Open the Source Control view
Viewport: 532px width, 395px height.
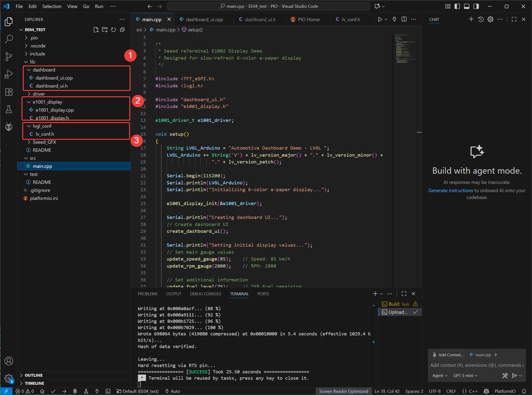pos(9,56)
